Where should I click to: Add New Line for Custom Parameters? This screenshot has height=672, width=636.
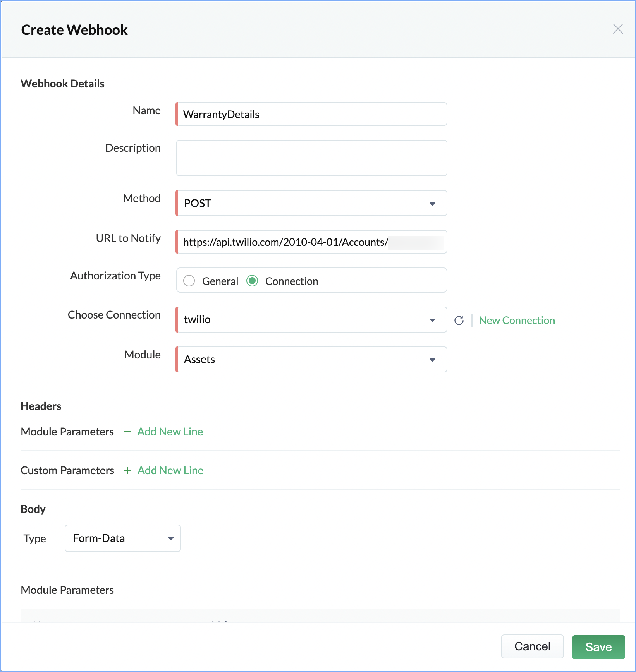click(170, 470)
